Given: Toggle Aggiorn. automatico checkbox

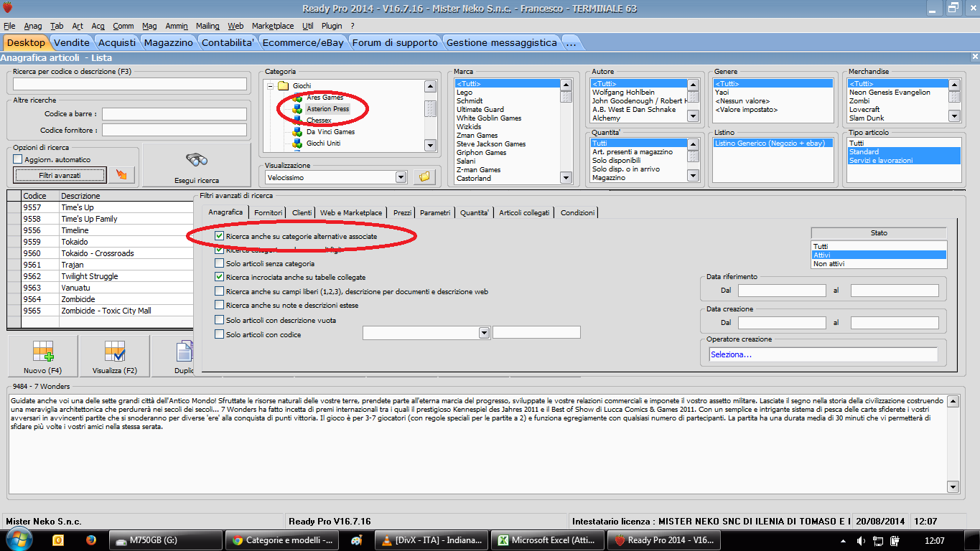Looking at the screenshot, I should [x=18, y=159].
